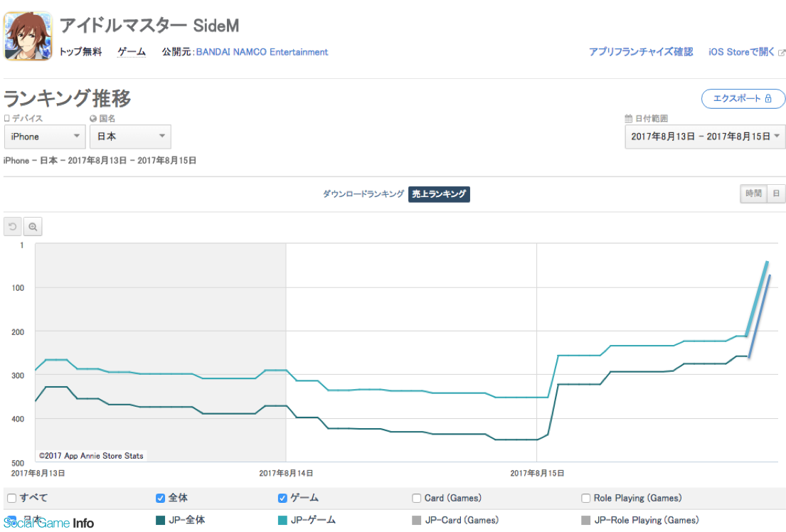Click the device icon next to デバイス
The image size is (786, 532).
(x=6, y=118)
